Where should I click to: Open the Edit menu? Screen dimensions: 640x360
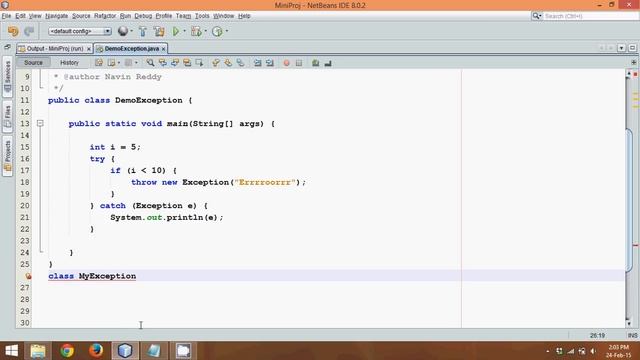pos(20,16)
